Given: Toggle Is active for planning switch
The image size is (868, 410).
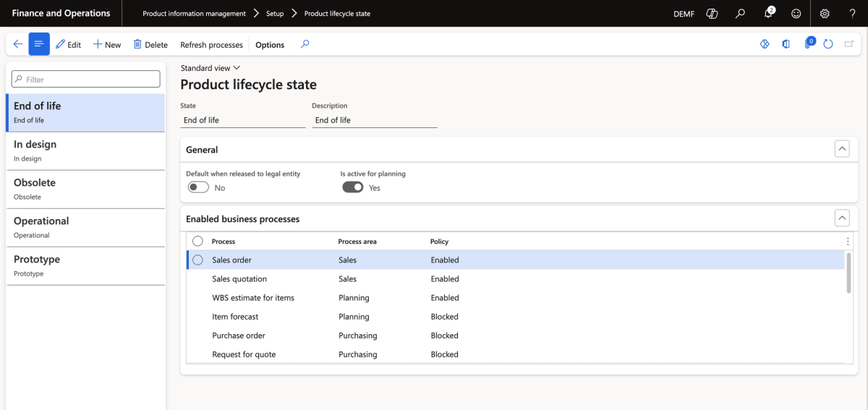Looking at the screenshot, I should (352, 187).
